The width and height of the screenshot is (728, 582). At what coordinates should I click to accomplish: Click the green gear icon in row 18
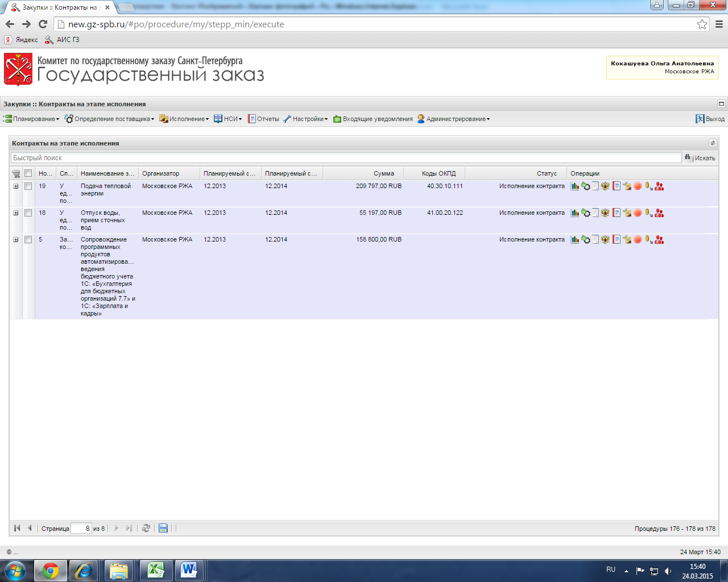point(585,213)
